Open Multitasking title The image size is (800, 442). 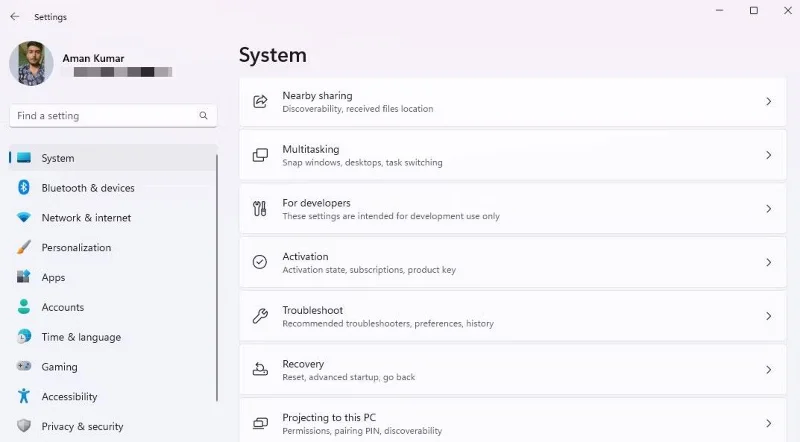pos(311,150)
